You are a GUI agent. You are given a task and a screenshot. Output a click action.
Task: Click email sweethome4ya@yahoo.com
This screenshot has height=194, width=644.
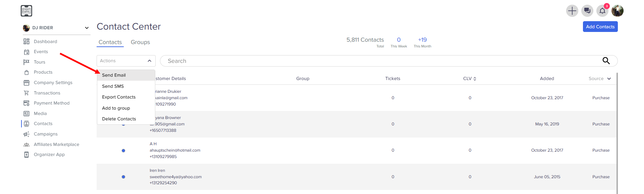pos(175,177)
